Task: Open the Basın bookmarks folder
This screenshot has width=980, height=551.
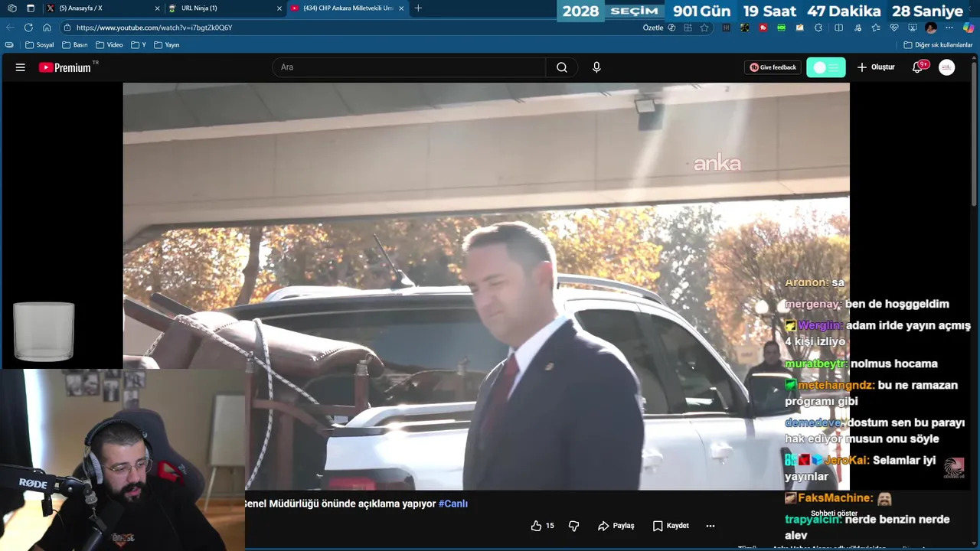Action: point(75,45)
